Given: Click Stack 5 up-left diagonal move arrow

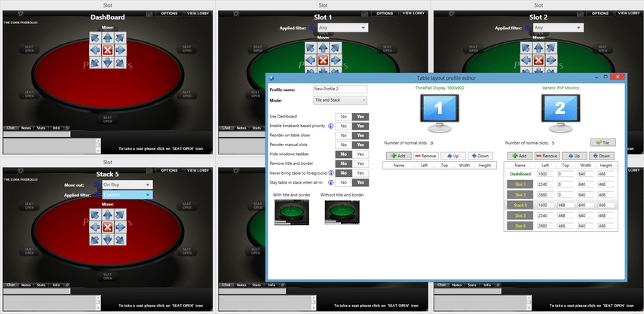Looking at the screenshot, I should click(95, 215).
